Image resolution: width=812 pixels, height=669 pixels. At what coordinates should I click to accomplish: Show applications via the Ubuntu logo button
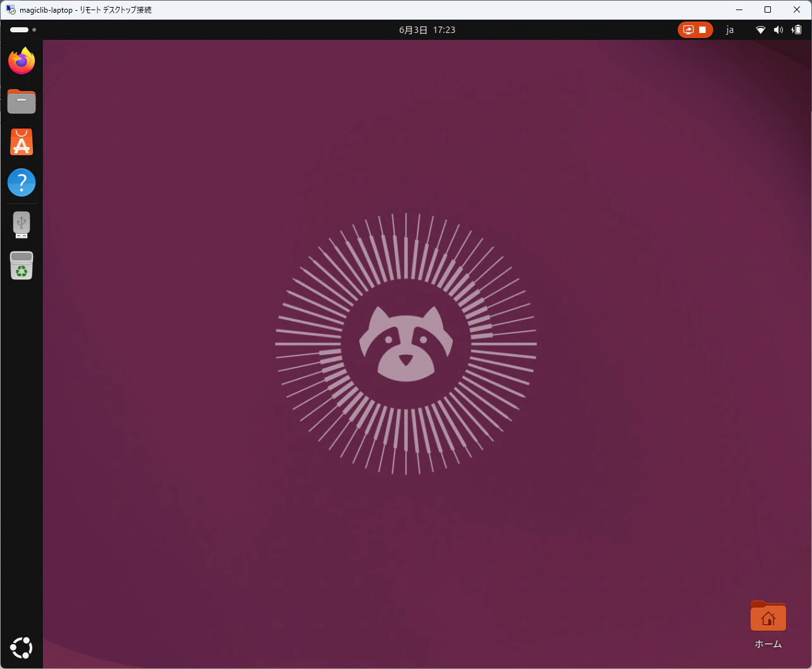tap(22, 647)
